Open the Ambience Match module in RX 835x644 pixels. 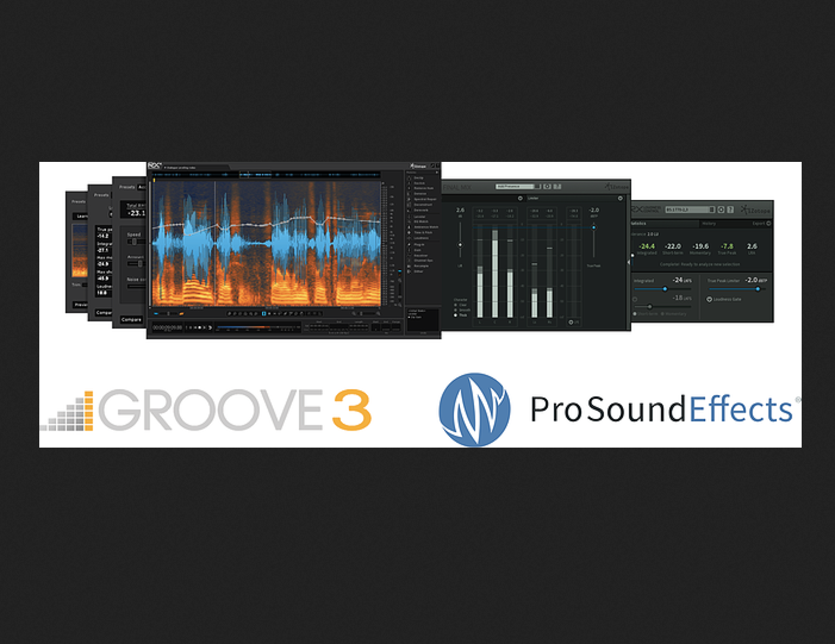[x=425, y=227]
